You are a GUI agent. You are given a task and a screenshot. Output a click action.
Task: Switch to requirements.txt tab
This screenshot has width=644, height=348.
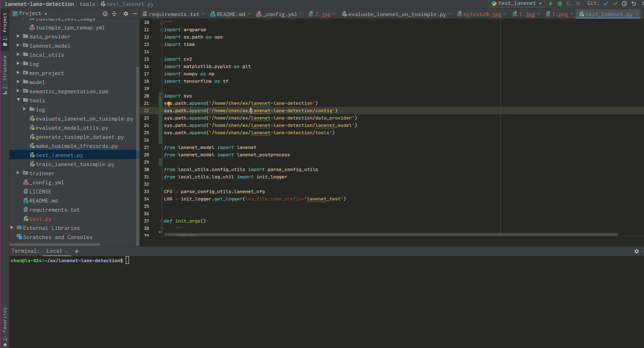pos(174,14)
